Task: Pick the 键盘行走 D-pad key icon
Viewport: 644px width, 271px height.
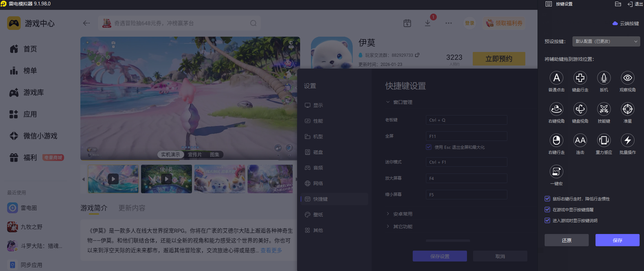Action: [x=580, y=78]
